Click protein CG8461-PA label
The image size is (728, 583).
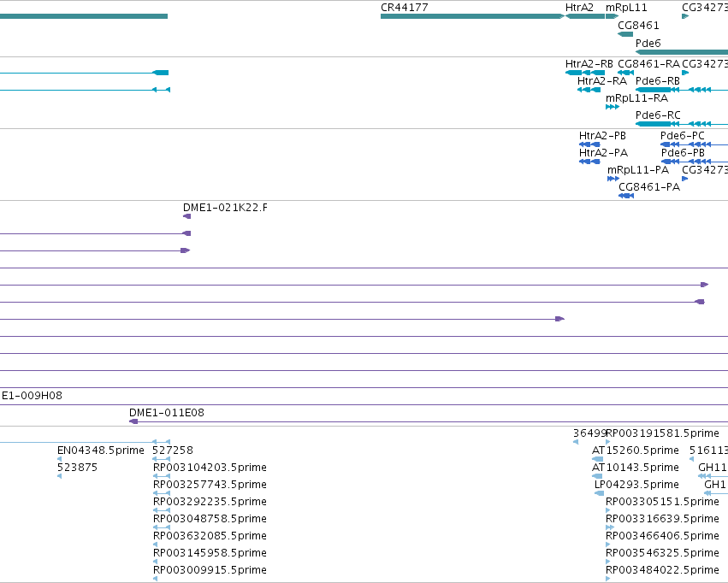(649, 187)
